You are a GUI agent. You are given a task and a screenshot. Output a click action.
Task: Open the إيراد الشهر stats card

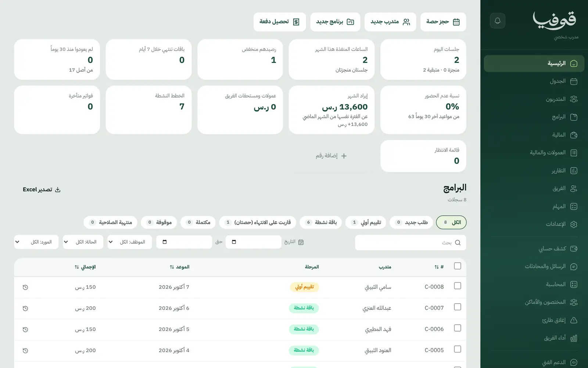pos(331,110)
